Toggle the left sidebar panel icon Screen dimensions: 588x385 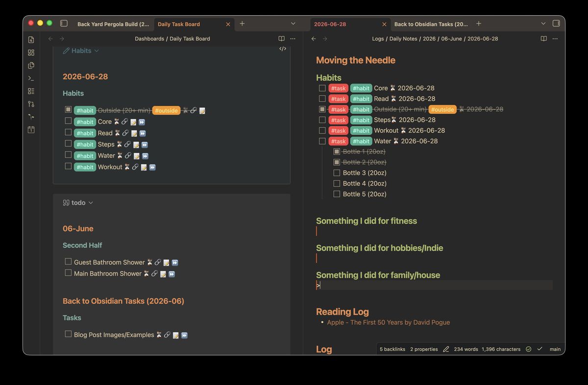(64, 24)
